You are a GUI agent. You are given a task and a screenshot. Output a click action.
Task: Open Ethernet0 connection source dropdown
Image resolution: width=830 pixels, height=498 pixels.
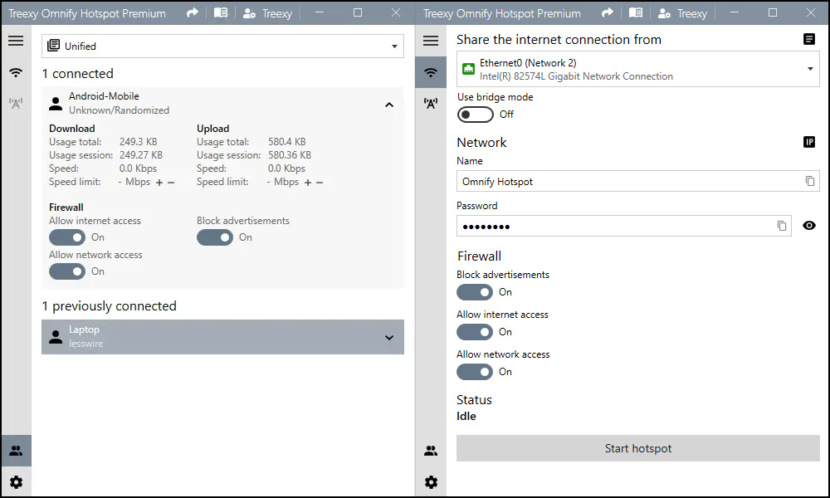pos(638,69)
